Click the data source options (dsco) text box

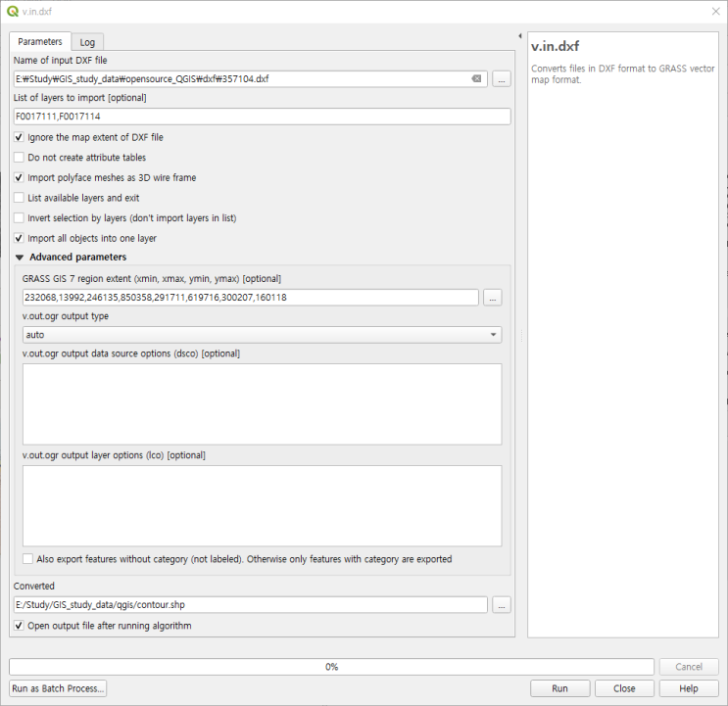[262, 404]
